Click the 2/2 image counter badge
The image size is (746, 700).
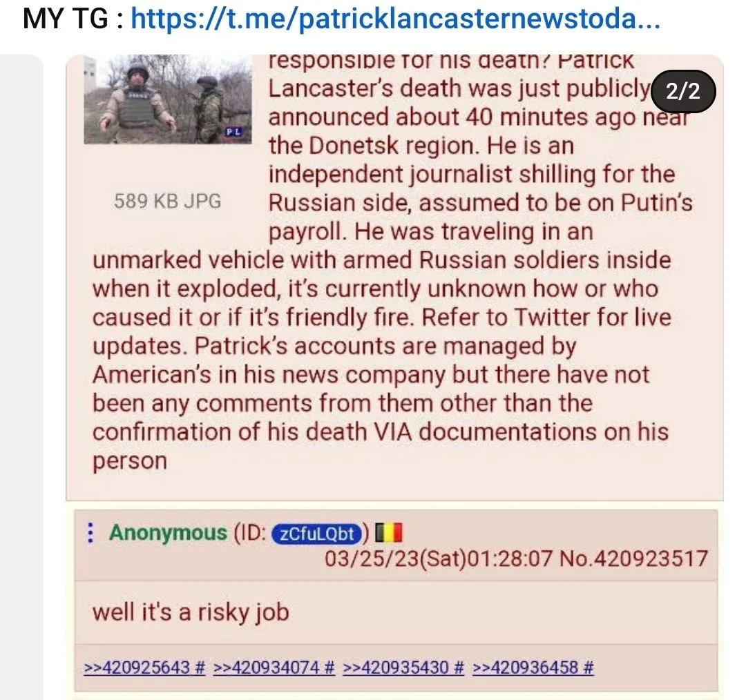[x=683, y=91]
